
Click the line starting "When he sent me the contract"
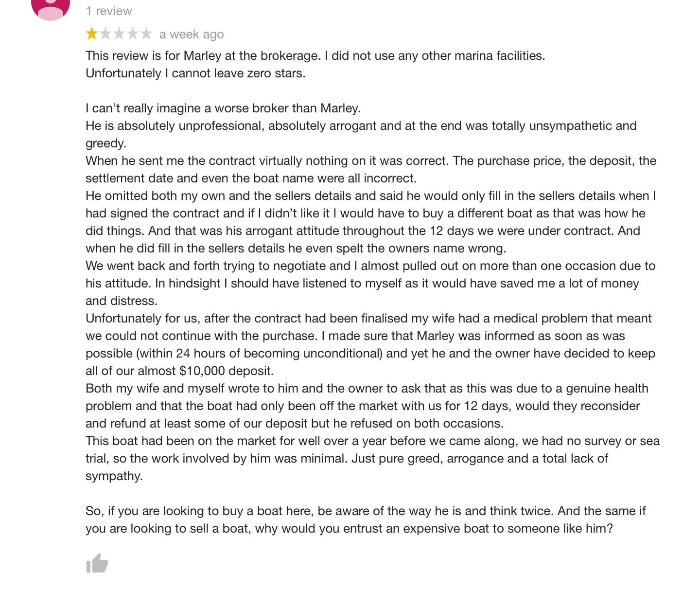[370, 161]
